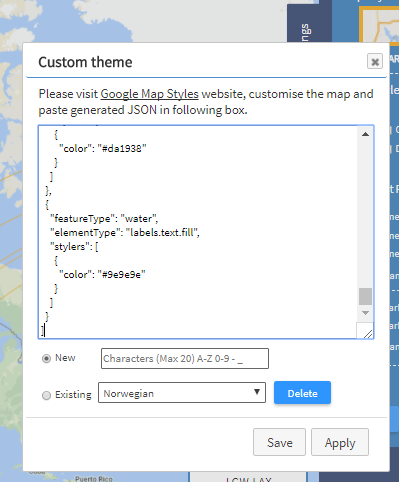Click the textarea scrollbar thumb
The image size is (399, 482).
click(365, 296)
